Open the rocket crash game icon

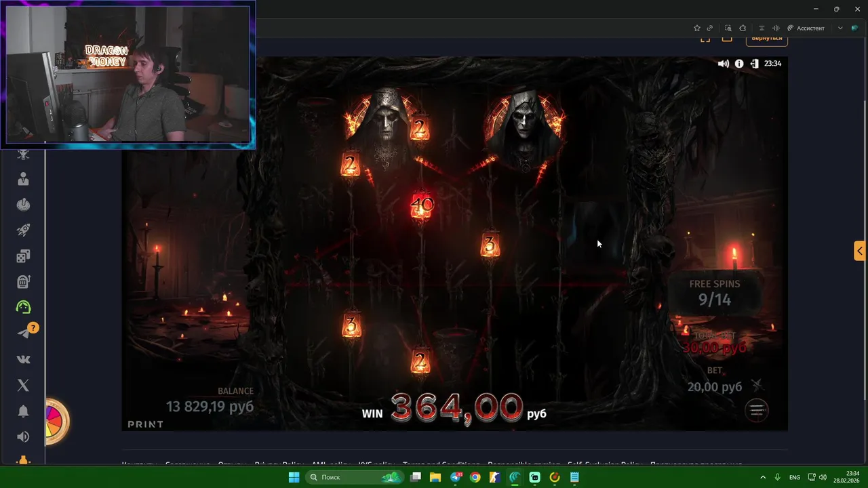tap(24, 230)
